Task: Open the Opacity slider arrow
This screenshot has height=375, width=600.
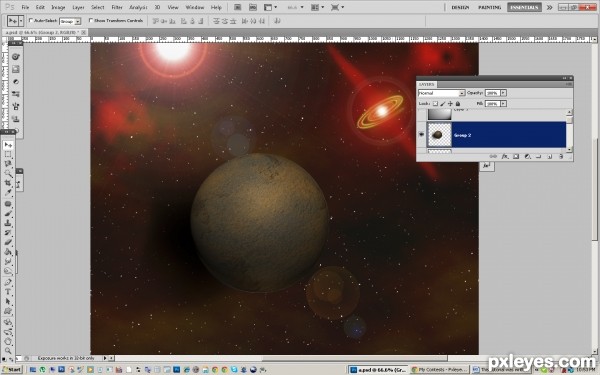Action: [x=503, y=93]
